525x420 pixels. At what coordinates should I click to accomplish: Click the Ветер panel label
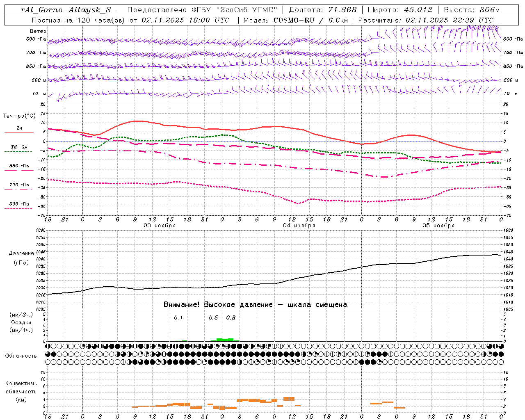38,31
